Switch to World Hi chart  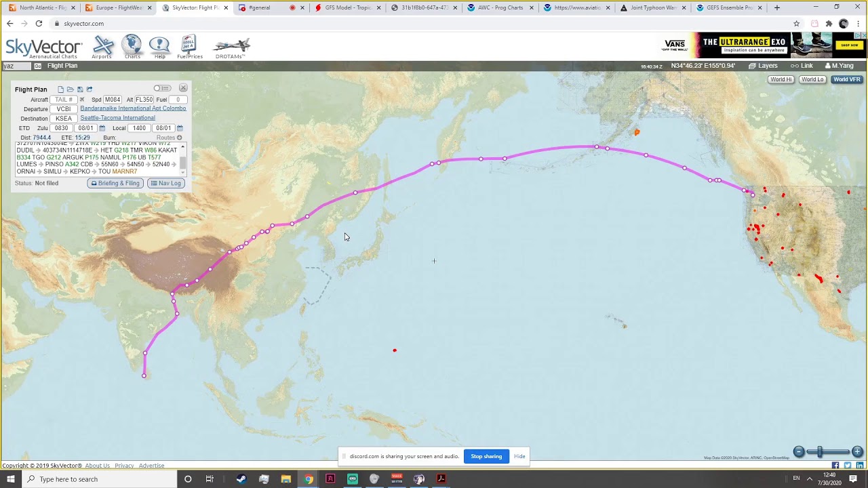tap(781, 79)
